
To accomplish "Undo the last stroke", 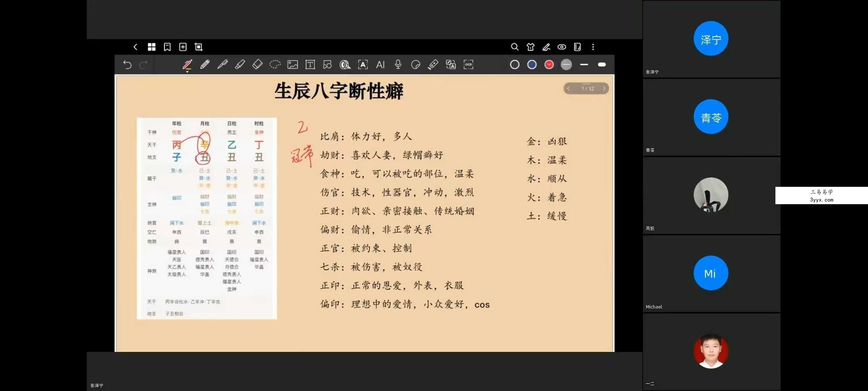I will coord(127,65).
